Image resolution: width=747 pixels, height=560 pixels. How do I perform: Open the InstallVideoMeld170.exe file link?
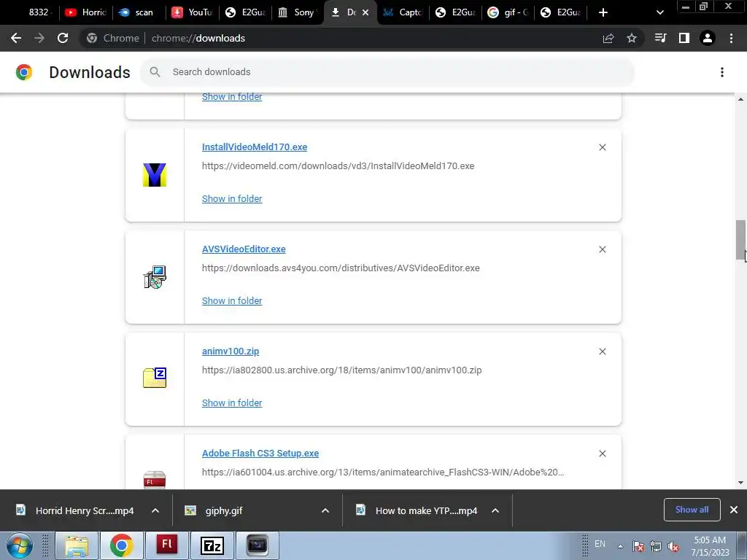pyautogui.click(x=255, y=147)
